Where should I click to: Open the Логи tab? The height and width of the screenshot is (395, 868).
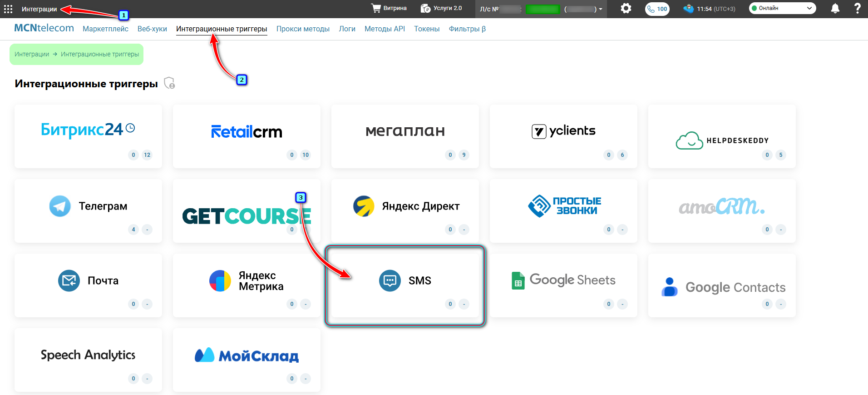coord(347,29)
